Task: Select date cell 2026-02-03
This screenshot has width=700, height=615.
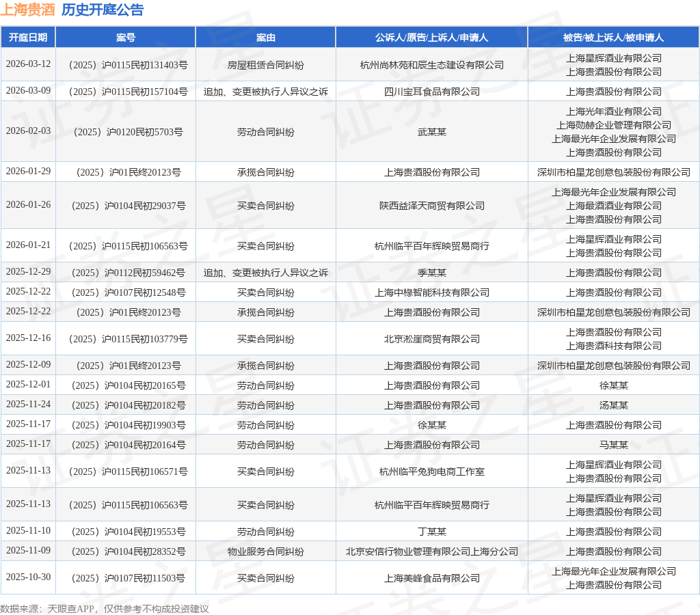Action: point(28,131)
